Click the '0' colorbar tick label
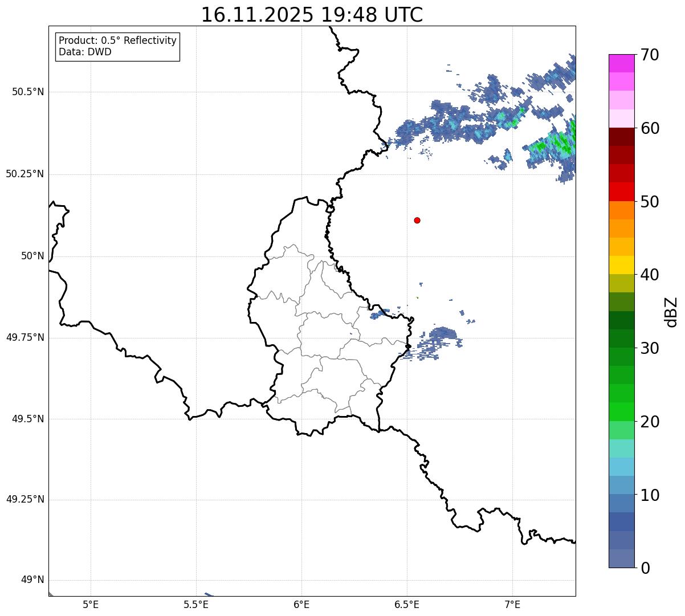The width and height of the screenshot is (685, 616). tap(645, 568)
